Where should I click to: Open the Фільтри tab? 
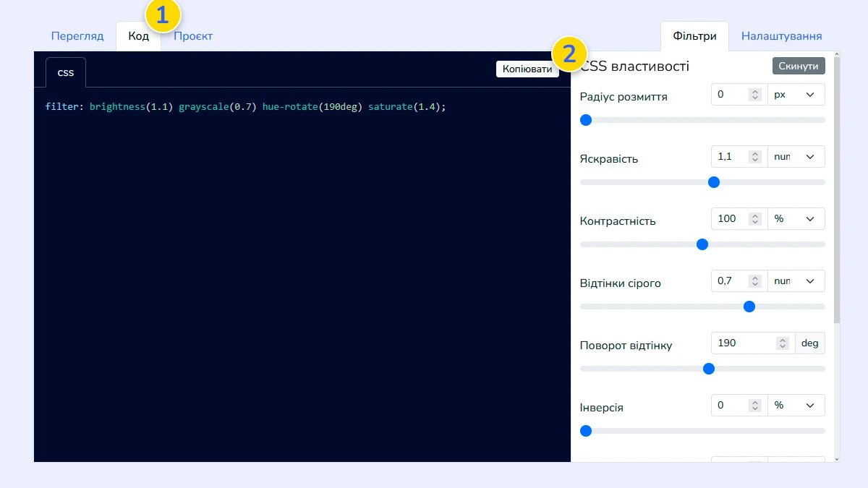click(694, 36)
